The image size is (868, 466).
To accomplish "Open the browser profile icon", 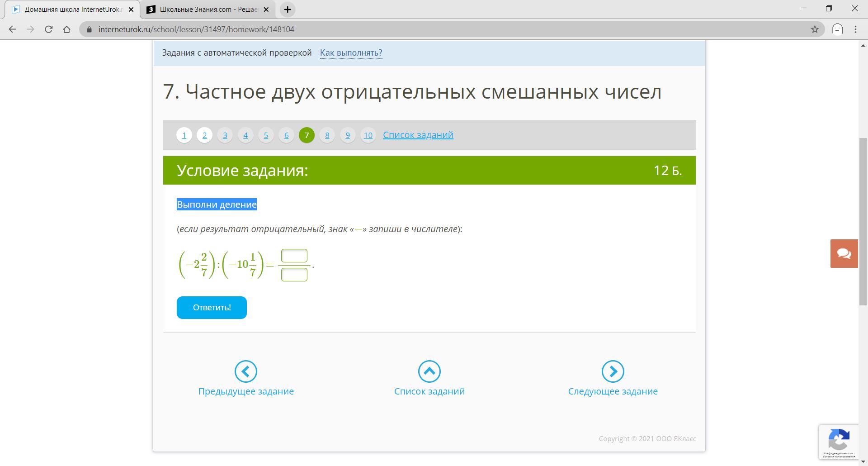I will [838, 29].
